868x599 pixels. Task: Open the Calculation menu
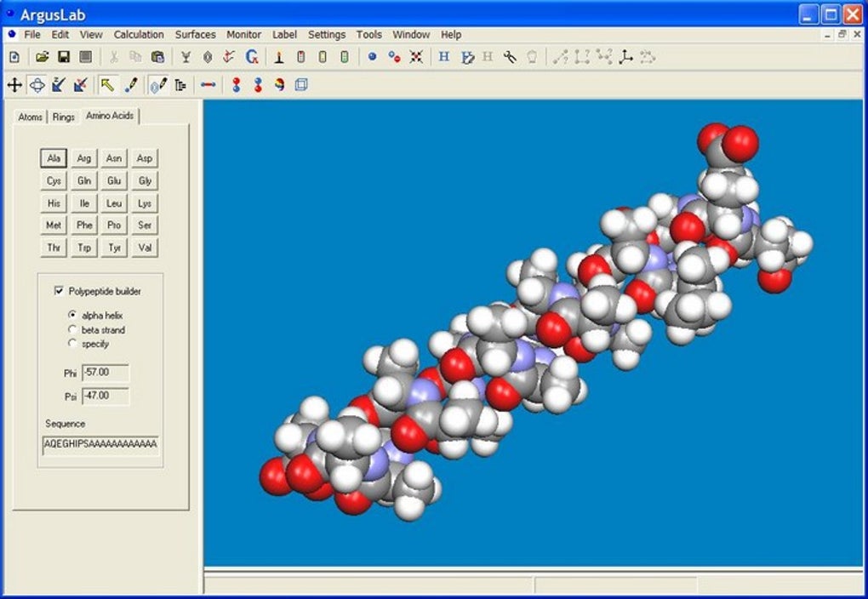pyautogui.click(x=139, y=34)
